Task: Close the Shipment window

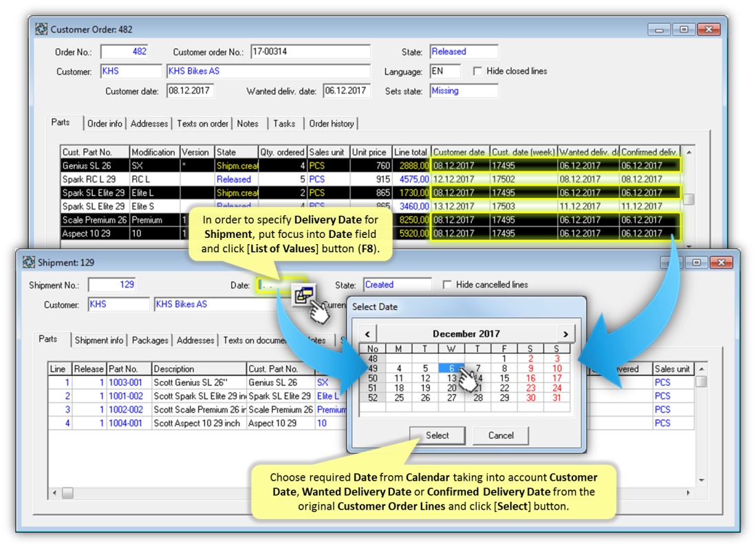Action: pos(722,262)
